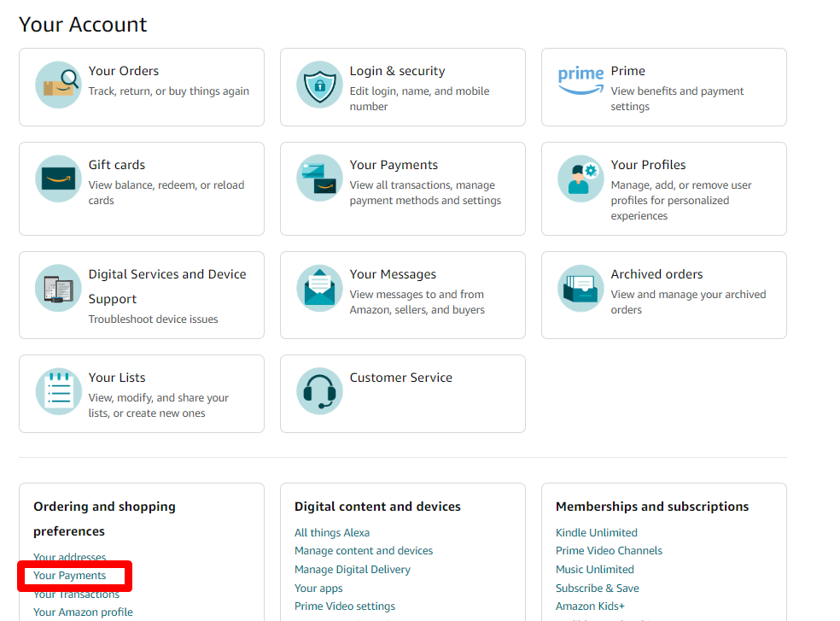840x621 pixels.
Task: Open the Your Payments card title
Action: pos(394,165)
